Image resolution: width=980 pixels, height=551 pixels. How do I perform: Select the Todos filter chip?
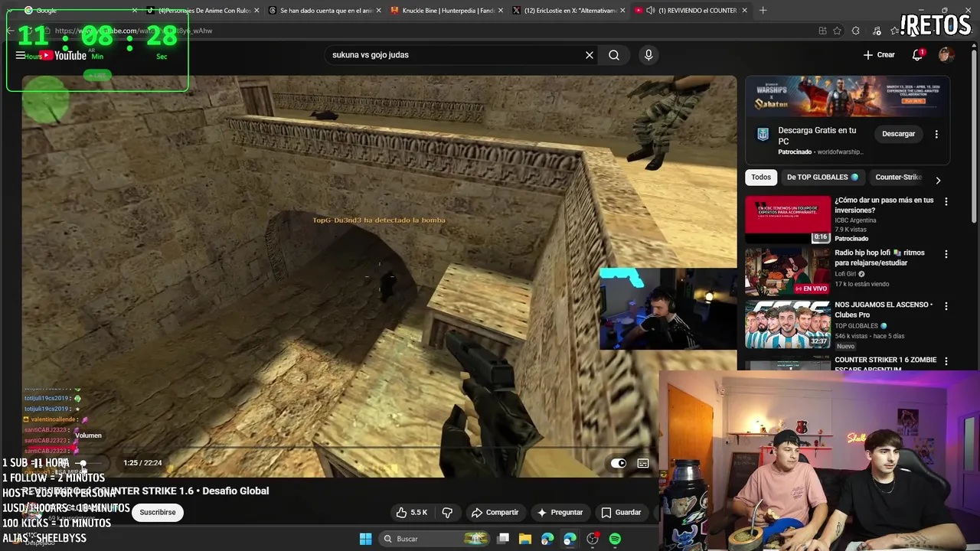[761, 177]
